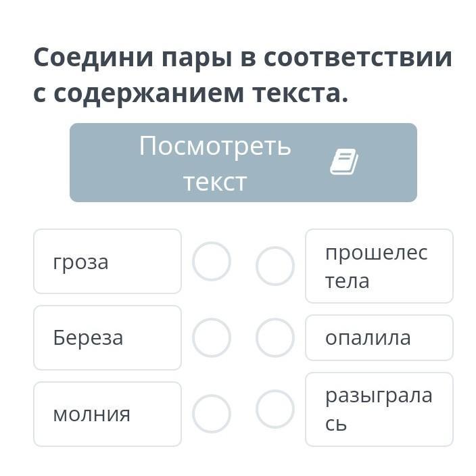Click the молния word card
Image resolution: width=476 pixels, height=476 pixels.
coord(108,414)
